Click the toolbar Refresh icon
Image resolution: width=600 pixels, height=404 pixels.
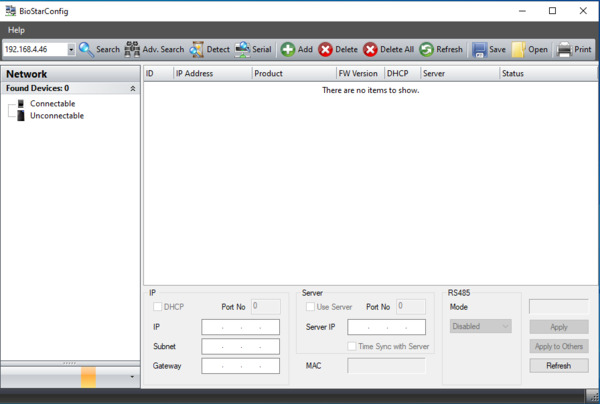[x=426, y=50]
